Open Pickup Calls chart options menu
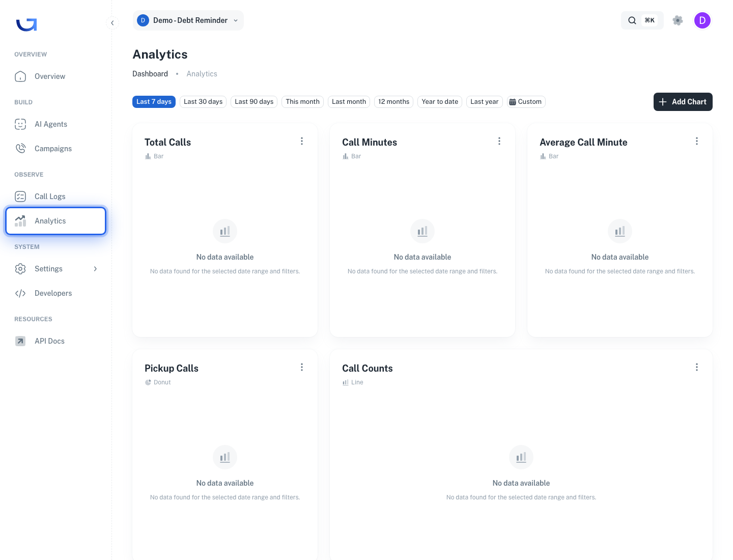 tap(302, 367)
